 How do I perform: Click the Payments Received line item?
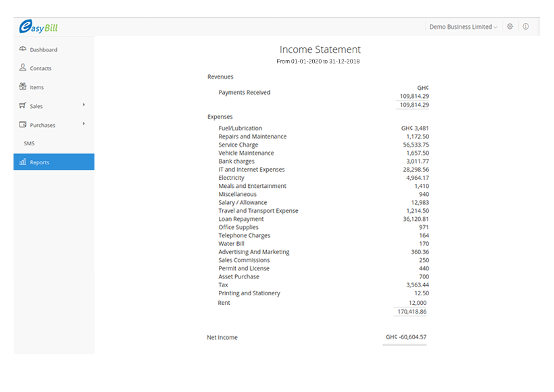244,93
